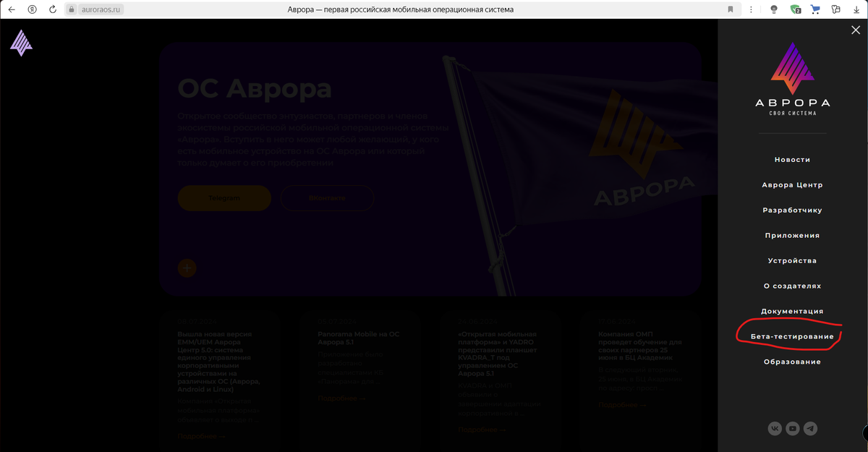Click Подробнее under the KVADRA_T news

pyautogui.click(x=482, y=430)
